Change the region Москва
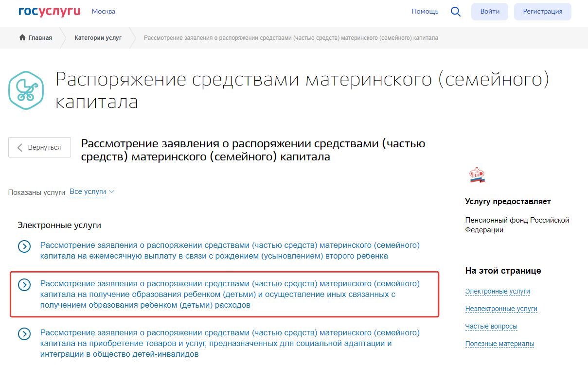 tap(104, 11)
